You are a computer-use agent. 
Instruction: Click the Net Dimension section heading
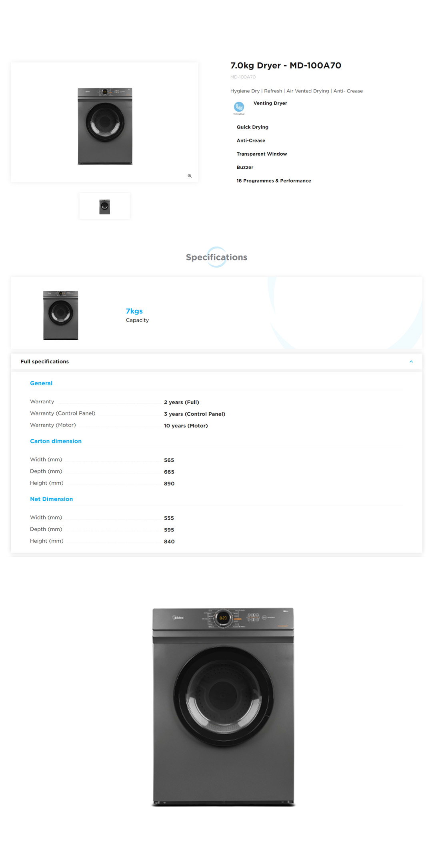(51, 499)
